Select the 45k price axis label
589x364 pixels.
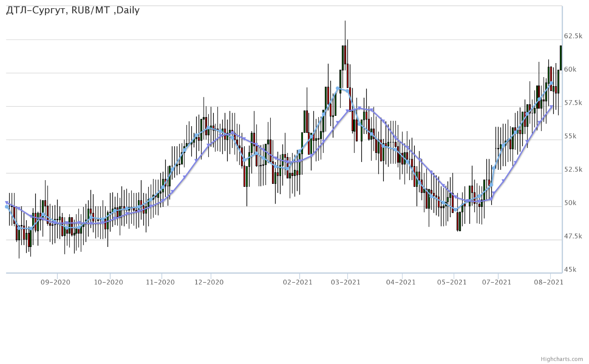coord(570,270)
